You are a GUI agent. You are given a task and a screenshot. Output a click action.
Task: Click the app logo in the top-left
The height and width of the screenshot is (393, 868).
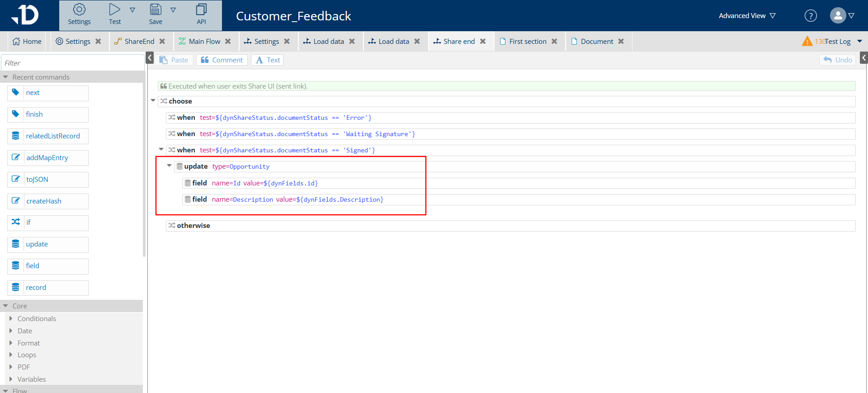pos(25,14)
